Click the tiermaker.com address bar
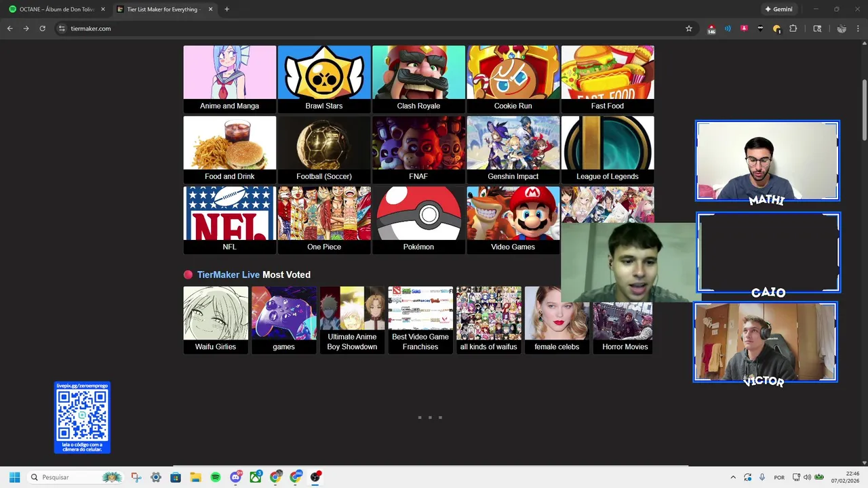The width and height of the screenshot is (868, 488). [x=376, y=28]
